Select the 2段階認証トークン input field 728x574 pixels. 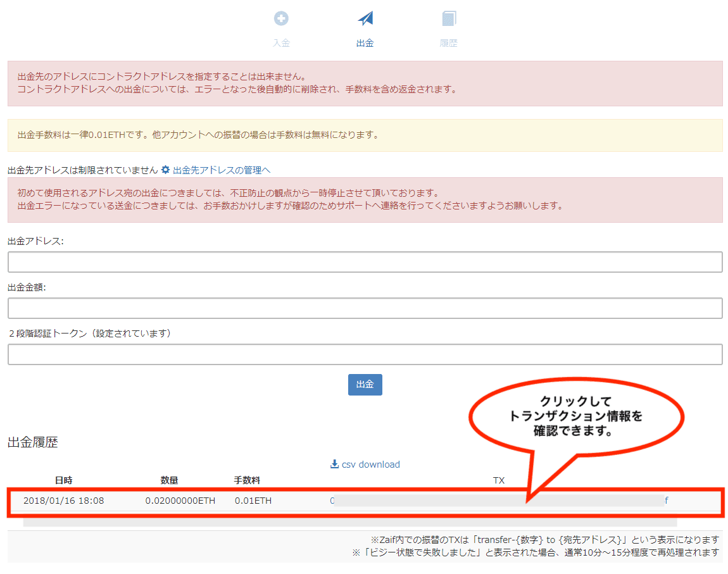click(x=365, y=354)
